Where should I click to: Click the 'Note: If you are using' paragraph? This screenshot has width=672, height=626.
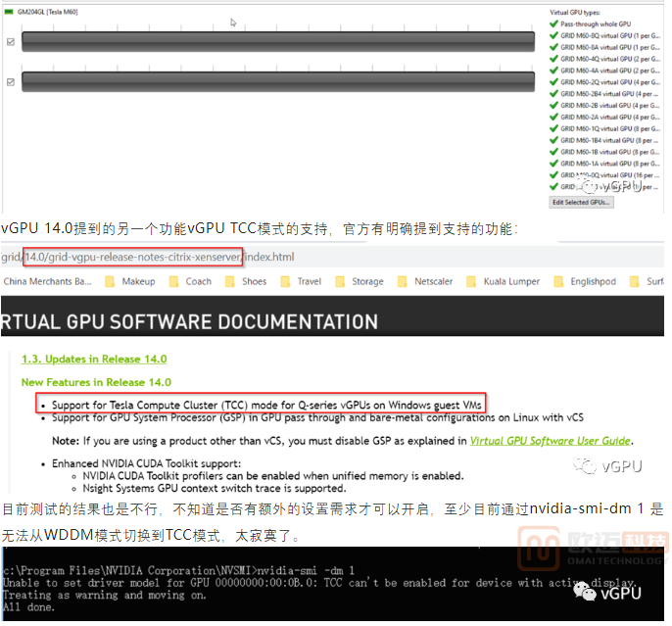point(343,441)
